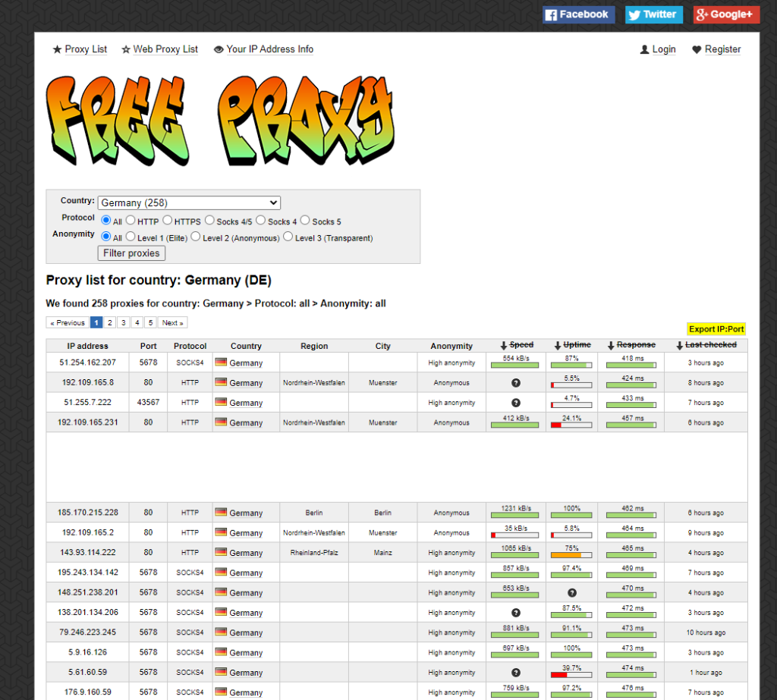Click the German flag in the 51.254.162.207 row
This screenshot has width=777, height=700.
tap(221, 363)
